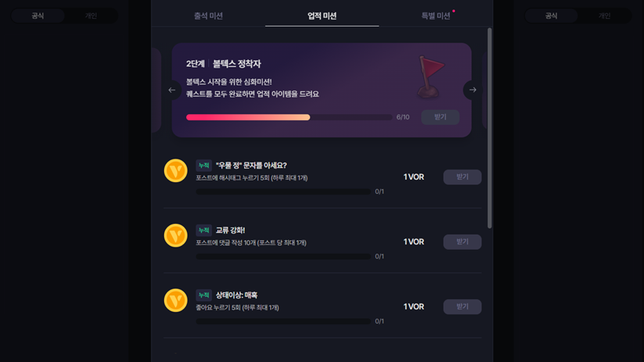Open the 특별 미션 tab
644x362 pixels.
point(436,16)
